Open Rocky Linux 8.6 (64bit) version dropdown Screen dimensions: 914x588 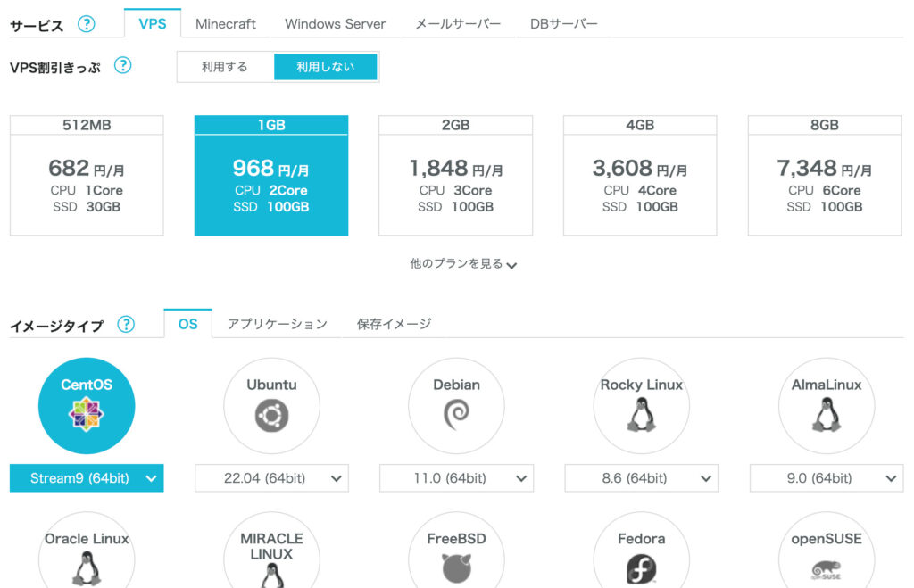coord(641,478)
